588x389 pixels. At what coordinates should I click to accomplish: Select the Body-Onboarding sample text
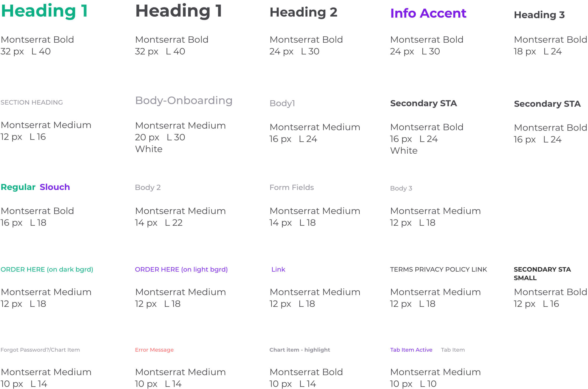pyautogui.click(x=184, y=101)
